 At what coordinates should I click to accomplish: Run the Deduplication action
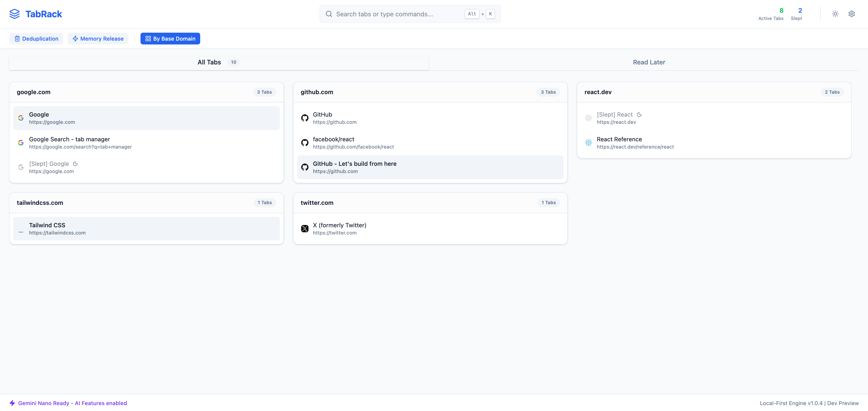(x=36, y=39)
